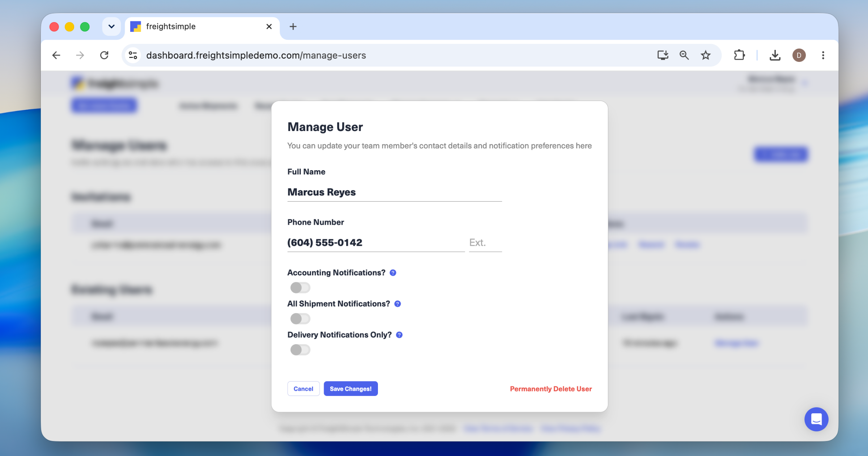
Task: Open the zoom magnifier icon
Action: coord(684,55)
